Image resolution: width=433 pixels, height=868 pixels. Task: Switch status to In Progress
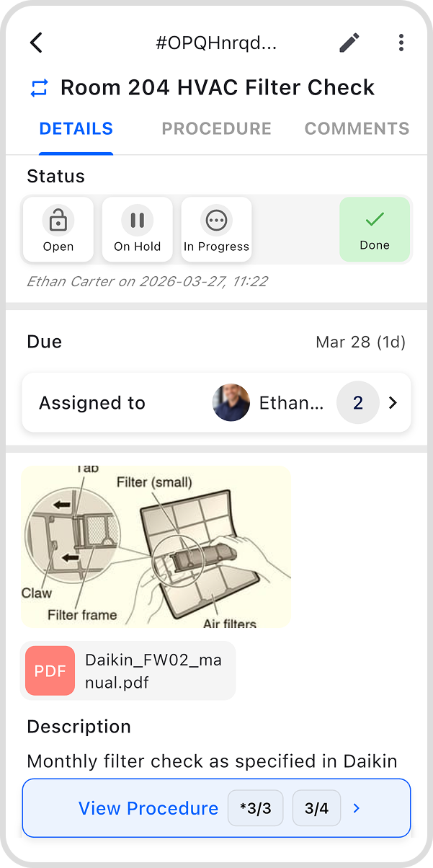(x=216, y=229)
